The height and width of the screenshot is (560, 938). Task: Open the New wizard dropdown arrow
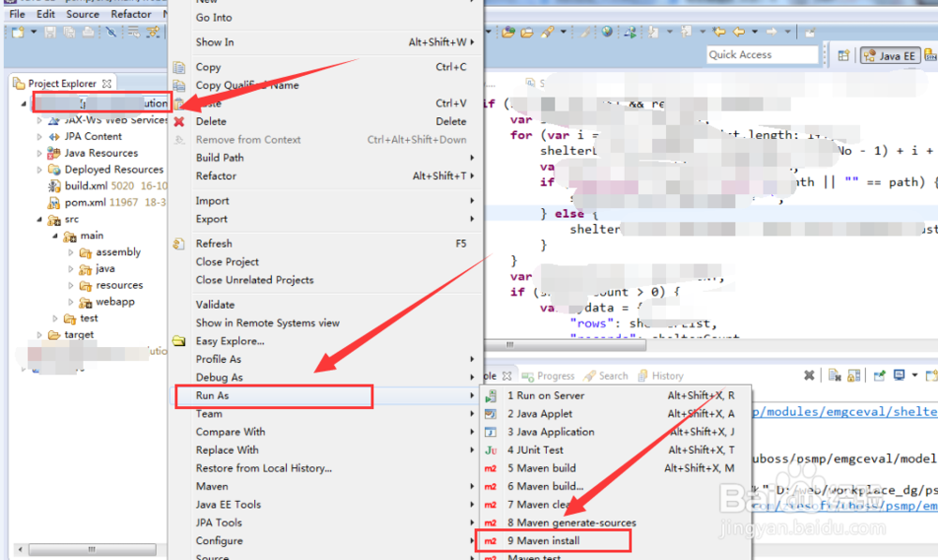click(34, 32)
